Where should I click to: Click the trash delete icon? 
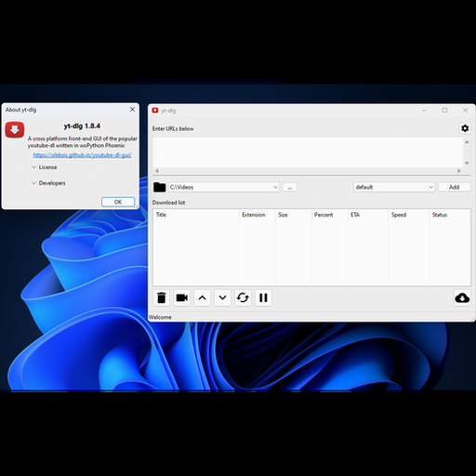coord(161,297)
